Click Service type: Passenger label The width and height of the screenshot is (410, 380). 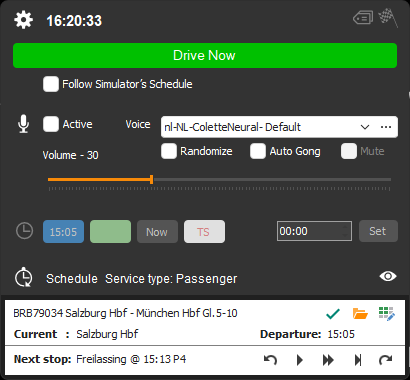tap(171, 279)
